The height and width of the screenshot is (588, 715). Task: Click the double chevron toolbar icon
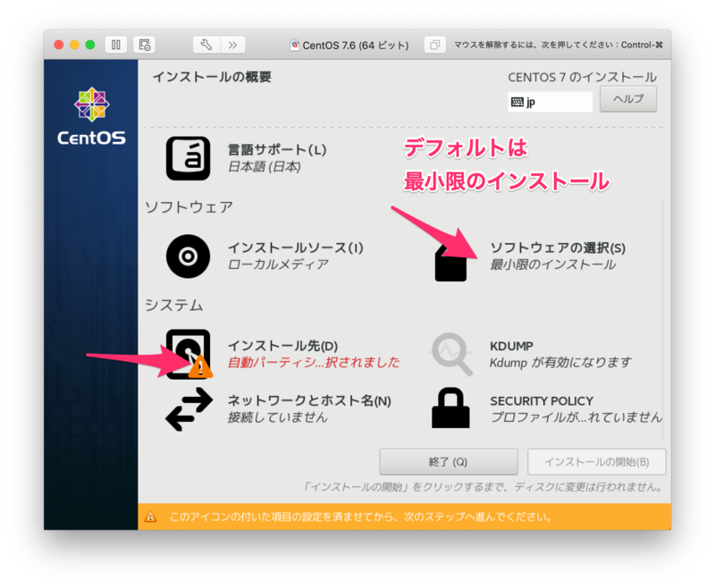click(x=233, y=45)
